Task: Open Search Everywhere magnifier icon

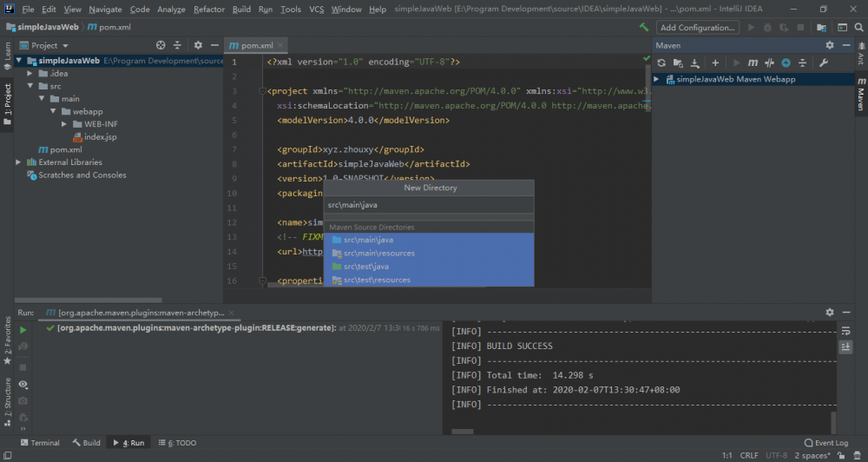Action: click(859, 27)
